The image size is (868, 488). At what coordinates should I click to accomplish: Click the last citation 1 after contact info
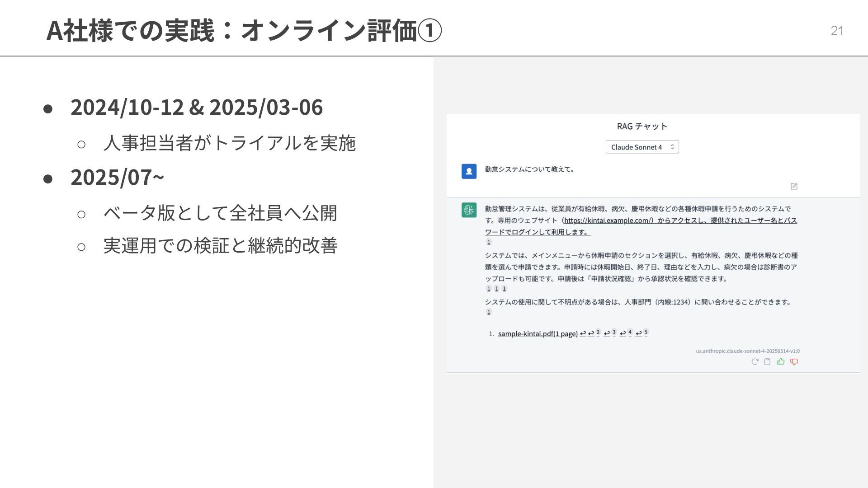point(488,312)
